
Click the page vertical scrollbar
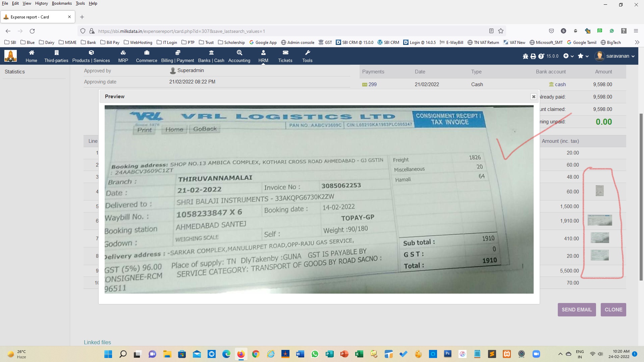641,197
